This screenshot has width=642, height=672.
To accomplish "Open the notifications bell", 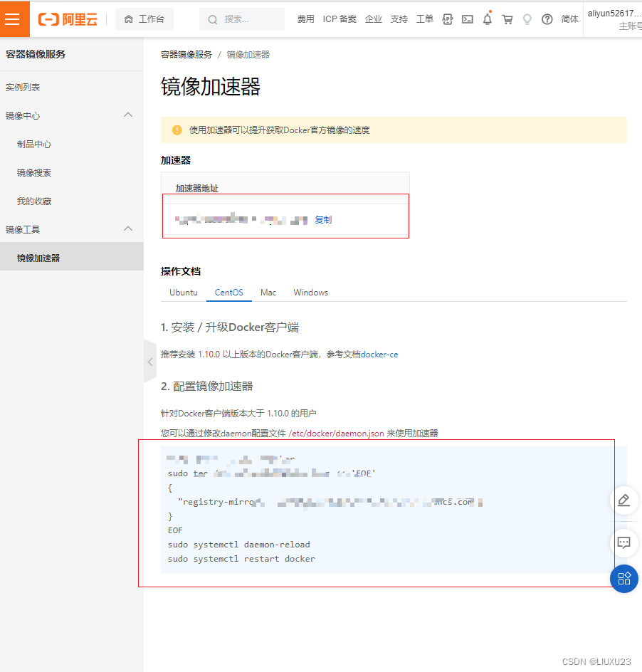I will coord(488,19).
